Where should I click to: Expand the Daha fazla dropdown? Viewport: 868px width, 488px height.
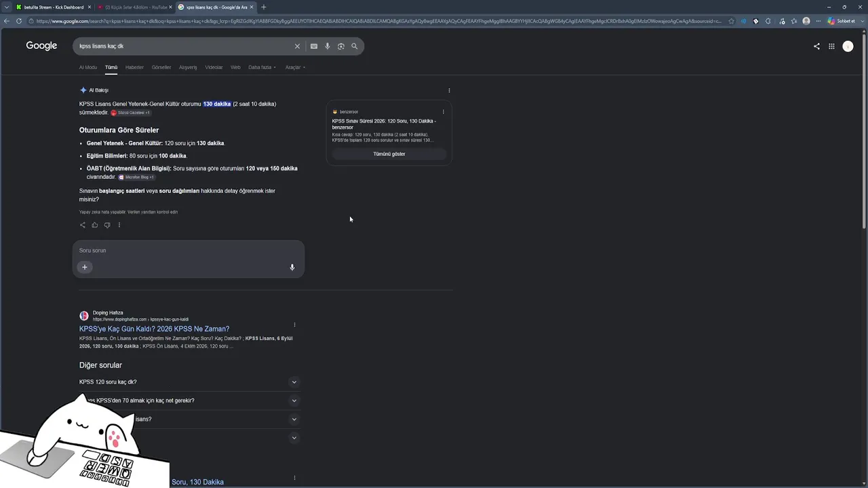pyautogui.click(x=262, y=67)
